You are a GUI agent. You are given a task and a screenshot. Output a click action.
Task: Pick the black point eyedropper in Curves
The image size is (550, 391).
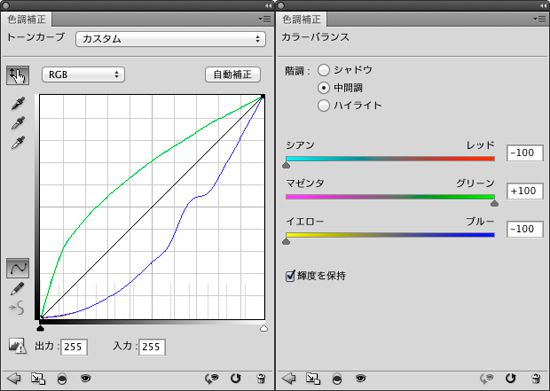(18, 103)
